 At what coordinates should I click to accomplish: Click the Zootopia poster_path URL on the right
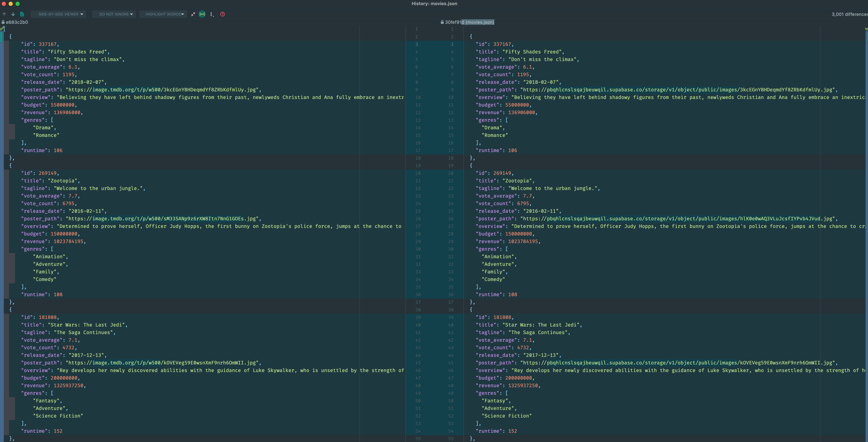point(677,218)
